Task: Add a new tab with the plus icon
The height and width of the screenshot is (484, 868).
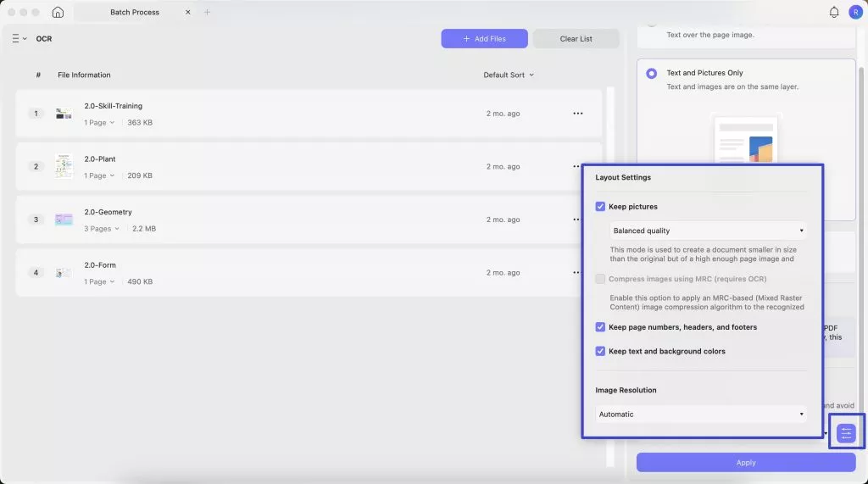Action: (x=207, y=12)
